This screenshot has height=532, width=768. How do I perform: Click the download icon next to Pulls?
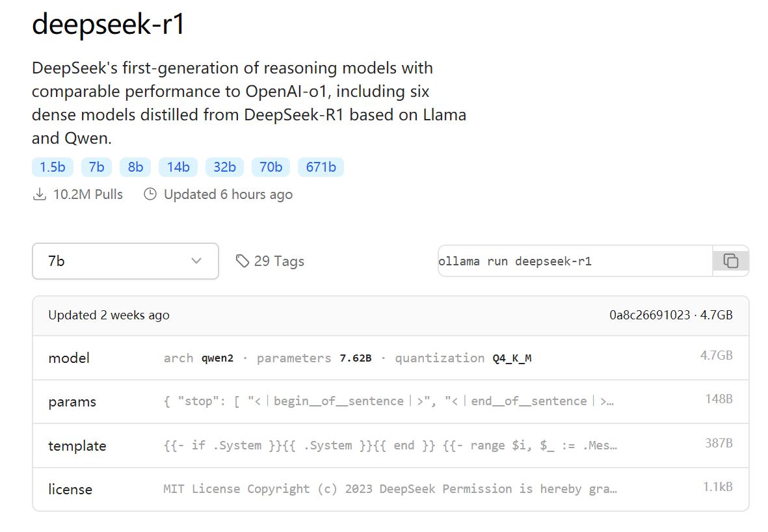pyautogui.click(x=40, y=194)
